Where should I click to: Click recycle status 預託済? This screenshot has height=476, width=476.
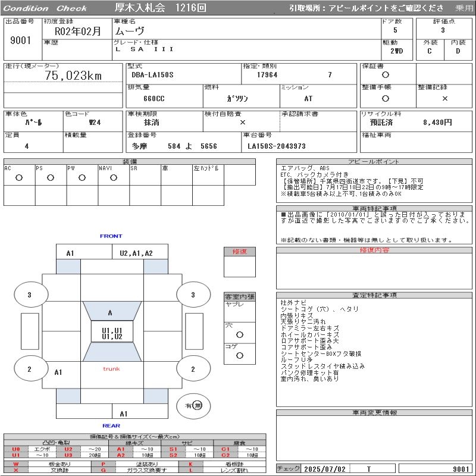[x=381, y=123]
